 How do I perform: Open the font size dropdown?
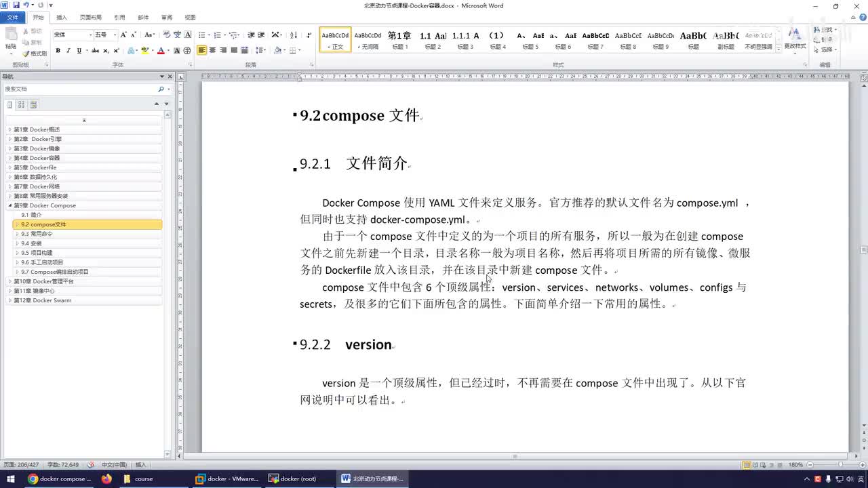pyautogui.click(x=115, y=35)
